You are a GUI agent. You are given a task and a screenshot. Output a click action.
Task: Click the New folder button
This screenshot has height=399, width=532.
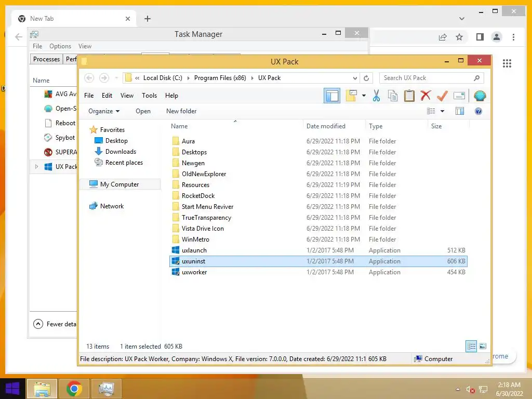click(x=181, y=111)
